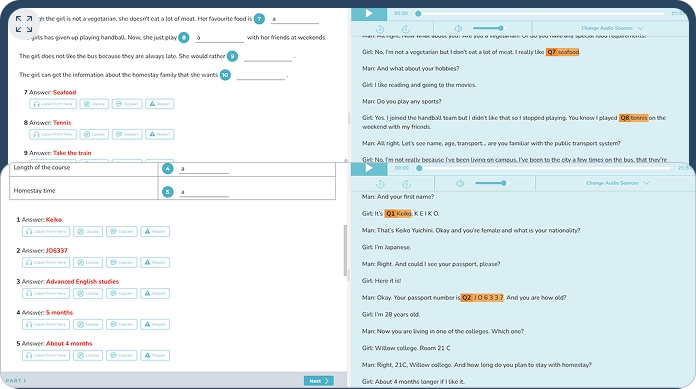Skip forward 5 seconds in the lower player
This screenshot has height=389, width=696.
[x=407, y=184]
